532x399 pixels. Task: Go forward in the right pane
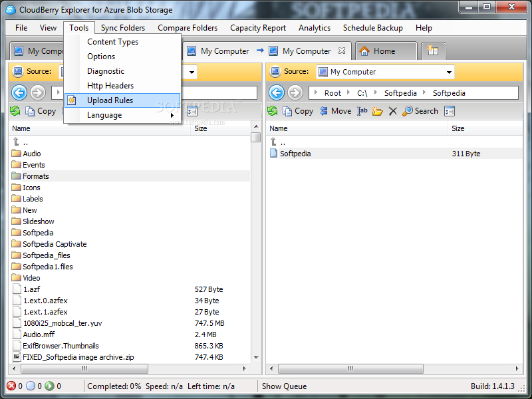pyautogui.click(x=295, y=92)
